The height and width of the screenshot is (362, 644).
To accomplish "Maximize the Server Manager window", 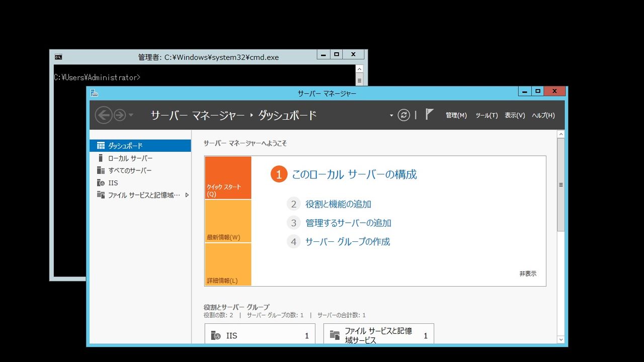I will click(x=538, y=91).
